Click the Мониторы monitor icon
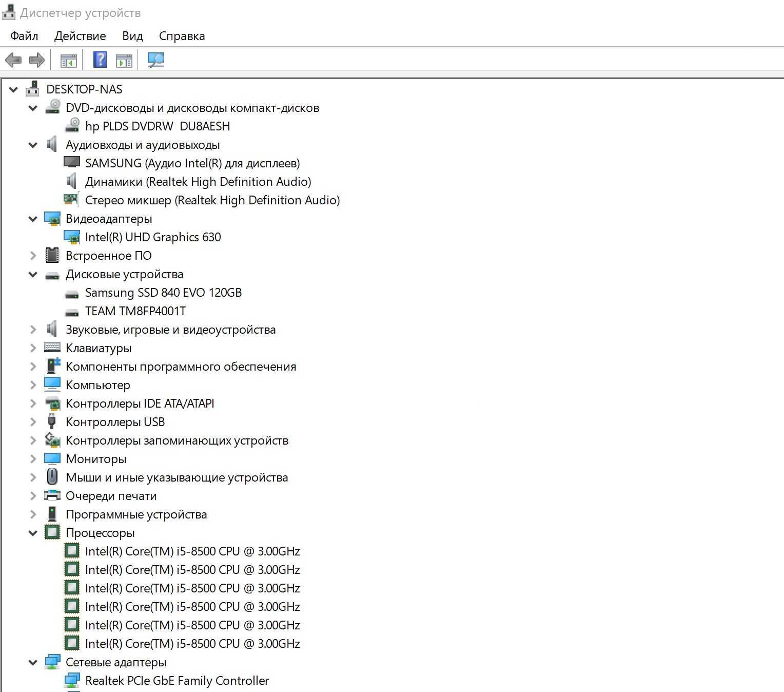Image resolution: width=784 pixels, height=692 pixels. 52,459
